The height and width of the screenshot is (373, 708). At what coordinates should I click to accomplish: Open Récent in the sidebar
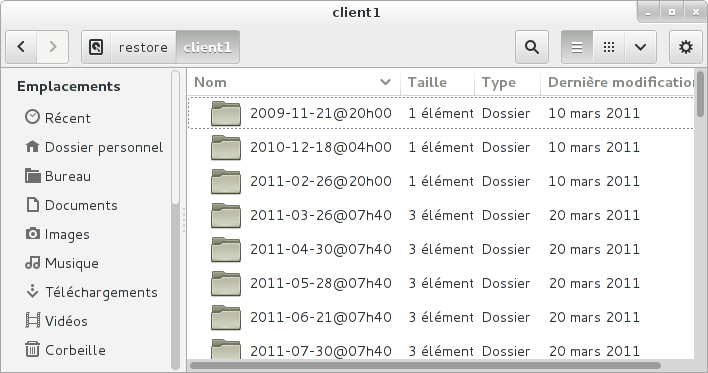point(58,118)
